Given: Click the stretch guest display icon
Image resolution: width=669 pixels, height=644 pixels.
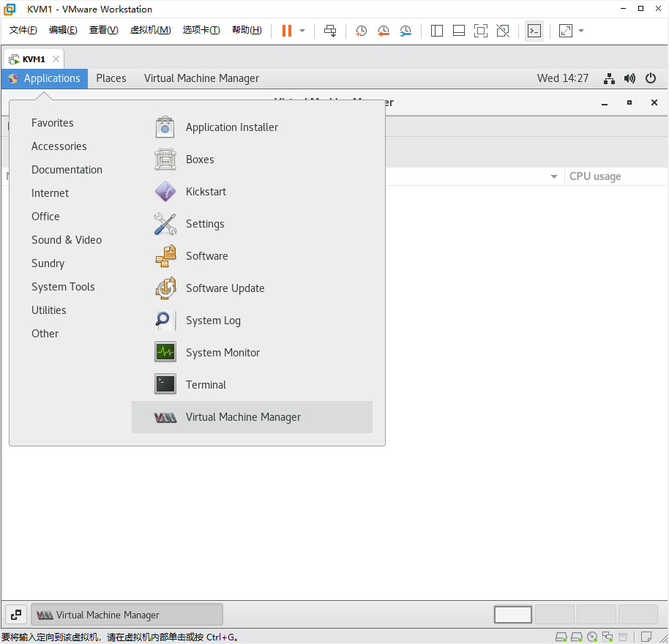Looking at the screenshot, I should tap(566, 31).
